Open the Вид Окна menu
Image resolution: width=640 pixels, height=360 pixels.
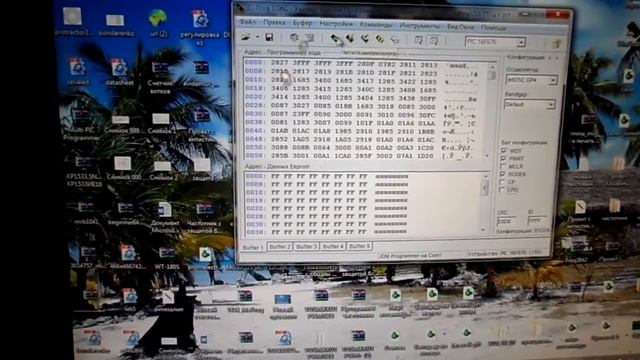(x=460, y=27)
